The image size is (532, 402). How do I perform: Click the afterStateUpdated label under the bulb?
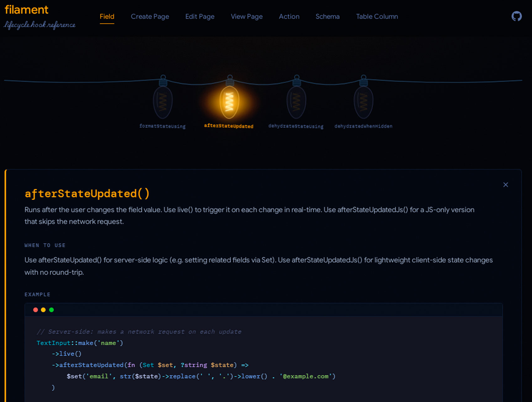pos(229,126)
